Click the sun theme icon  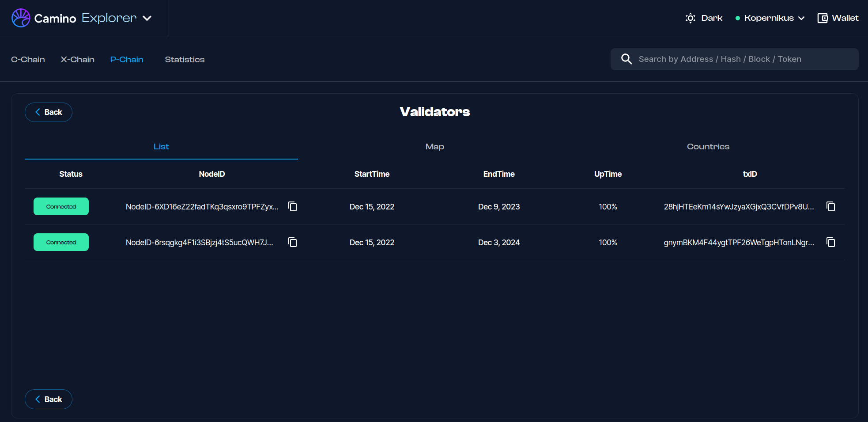[690, 18]
